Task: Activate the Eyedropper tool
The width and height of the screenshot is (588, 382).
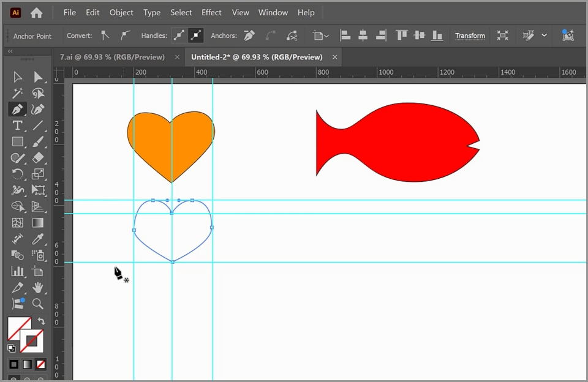Action: 38,239
